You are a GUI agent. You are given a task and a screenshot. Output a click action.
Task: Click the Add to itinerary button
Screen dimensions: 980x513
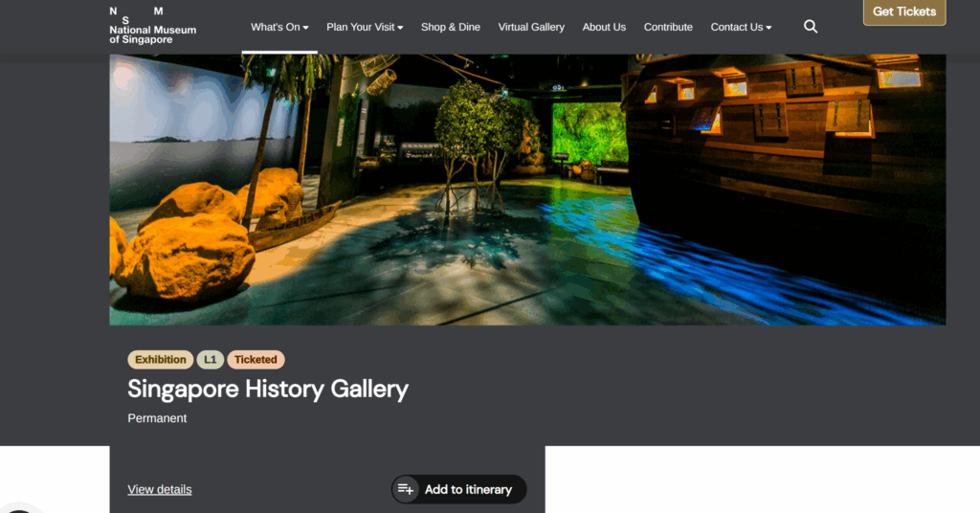click(458, 489)
